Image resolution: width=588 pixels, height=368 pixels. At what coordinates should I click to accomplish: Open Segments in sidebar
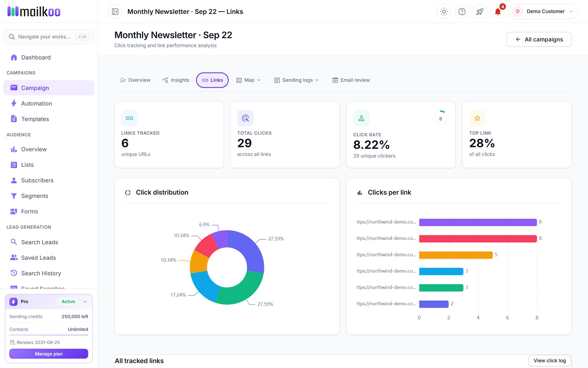[x=49, y=196]
